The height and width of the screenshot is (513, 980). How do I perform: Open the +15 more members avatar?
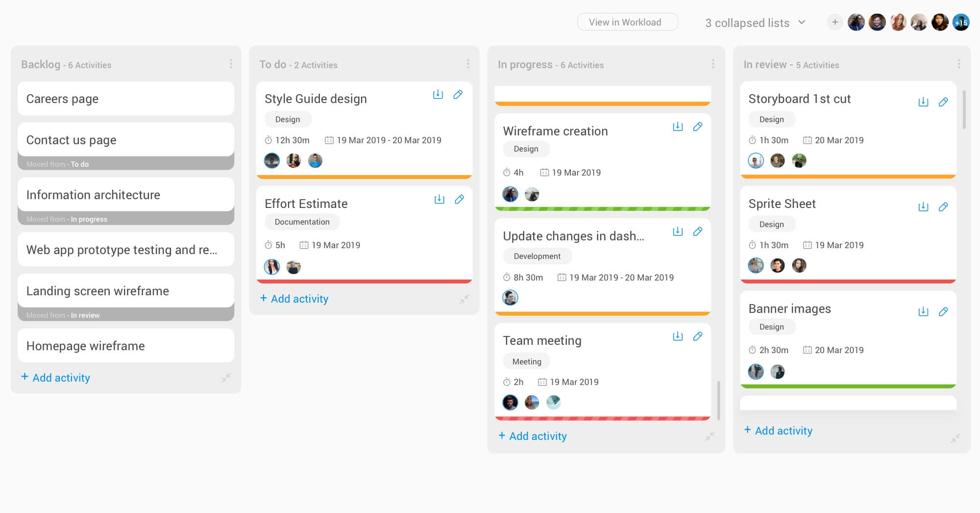click(961, 22)
